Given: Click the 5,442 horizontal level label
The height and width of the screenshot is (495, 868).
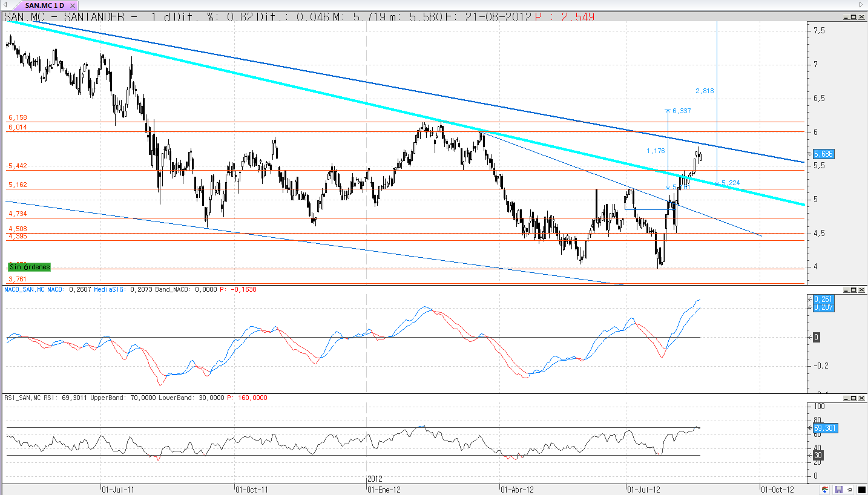Looking at the screenshot, I should tap(18, 166).
